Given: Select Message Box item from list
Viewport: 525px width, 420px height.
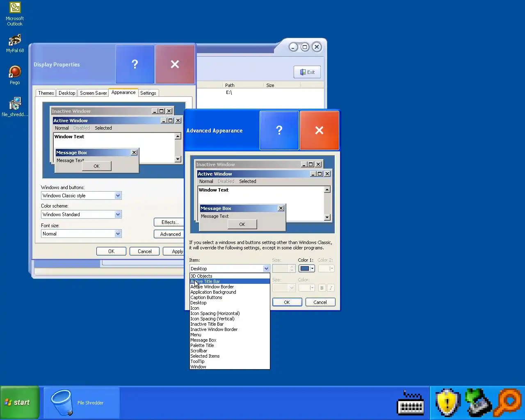Looking at the screenshot, I should coord(230,340).
